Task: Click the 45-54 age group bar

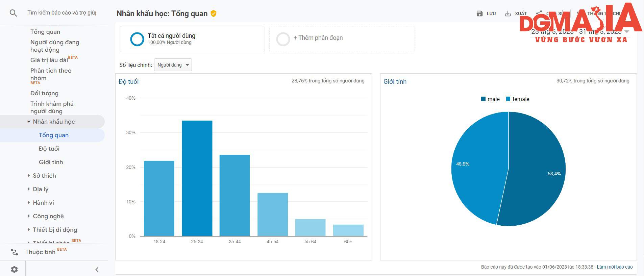Action: click(273, 215)
